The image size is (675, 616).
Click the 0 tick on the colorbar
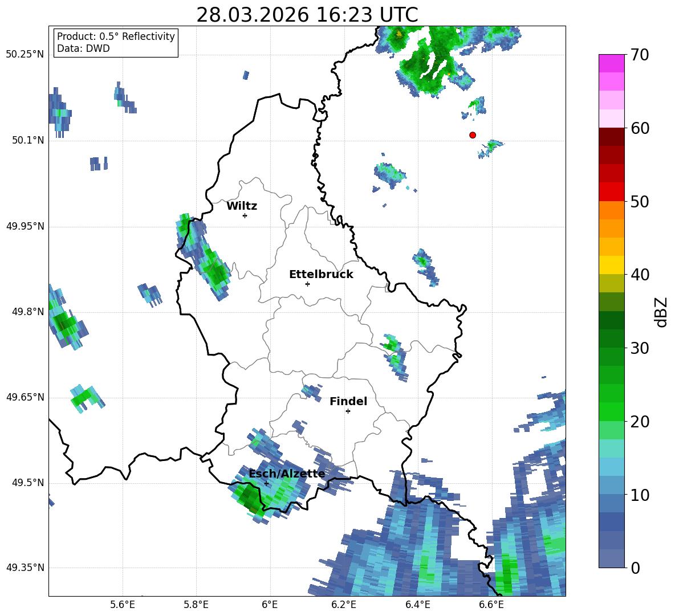click(x=635, y=568)
